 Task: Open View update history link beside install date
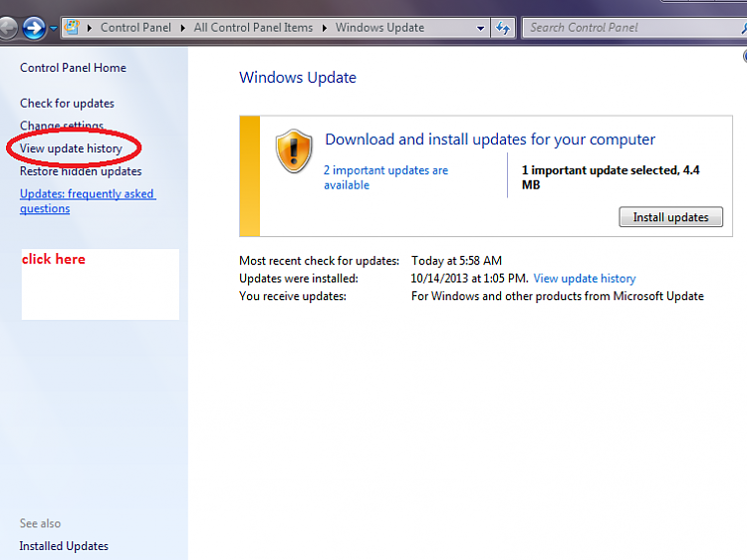[585, 278]
